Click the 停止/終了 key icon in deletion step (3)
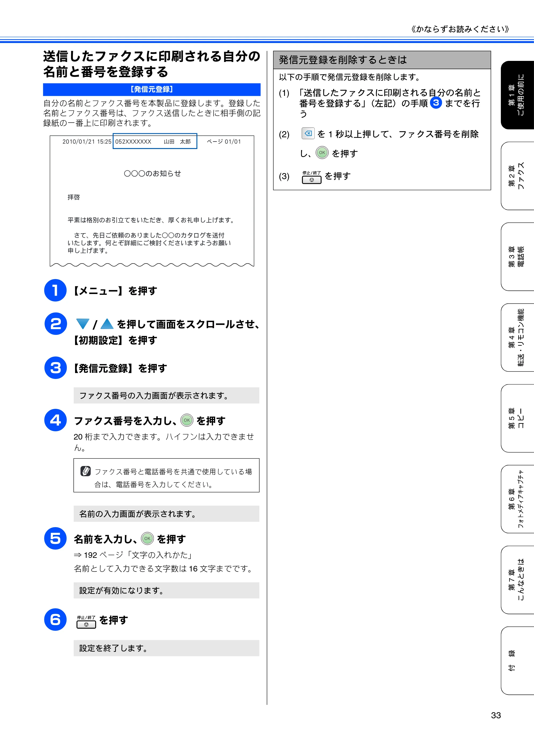Viewport: 534px width, 756px height. coord(311,177)
